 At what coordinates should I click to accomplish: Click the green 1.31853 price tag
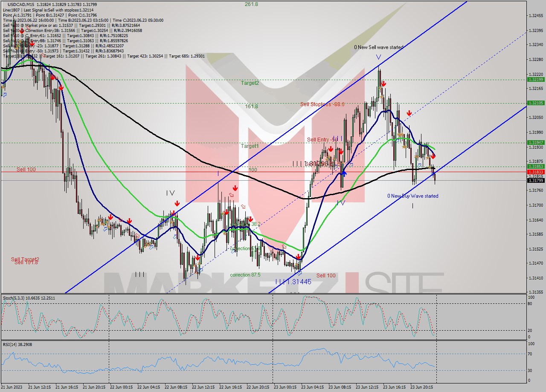(535, 166)
